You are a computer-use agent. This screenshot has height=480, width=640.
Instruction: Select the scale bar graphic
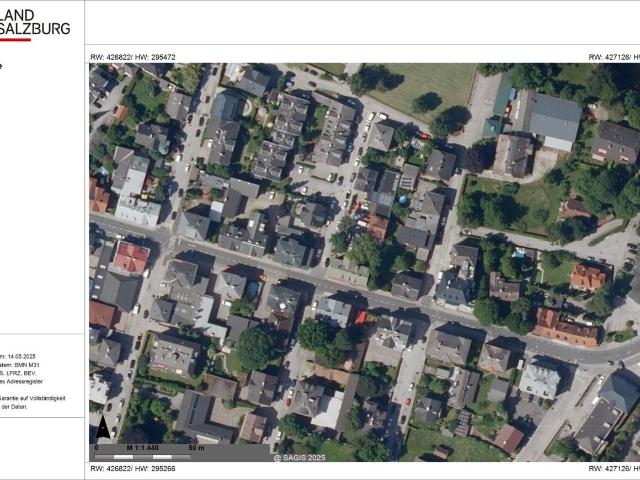click(x=143, y=457)
